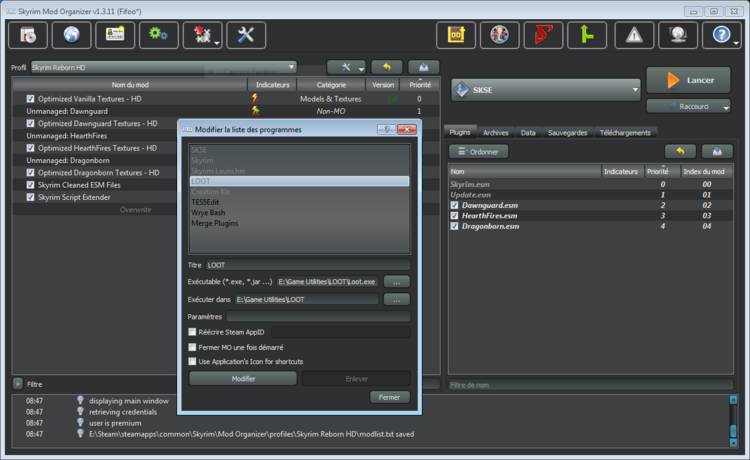Click the puzzle piece tools icon
The height and width of the screenshot is (460, 750).
202,35
